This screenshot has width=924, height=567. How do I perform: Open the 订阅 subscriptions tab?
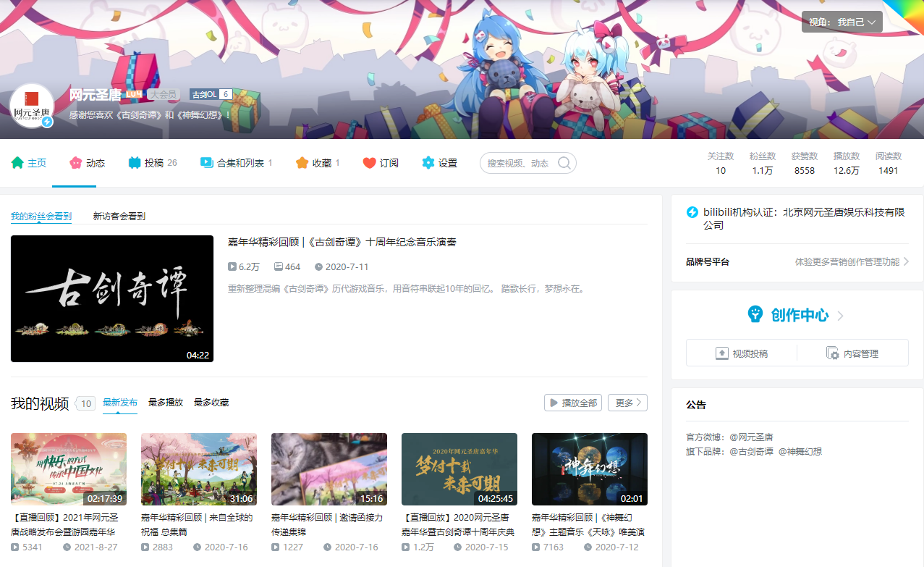381,163
